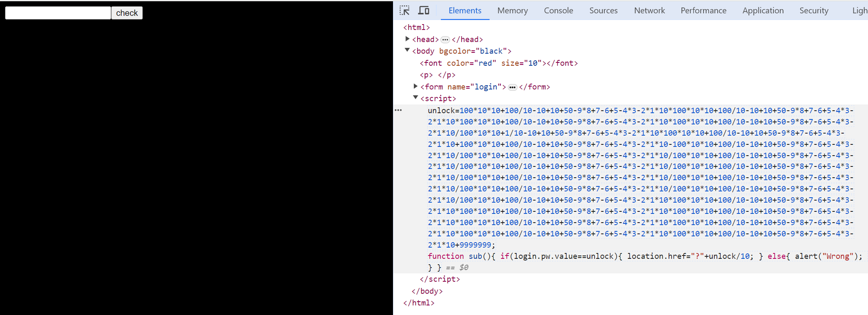The image size is (868, 315).
Task: Open the Application tab
Action: click(763, 10)
